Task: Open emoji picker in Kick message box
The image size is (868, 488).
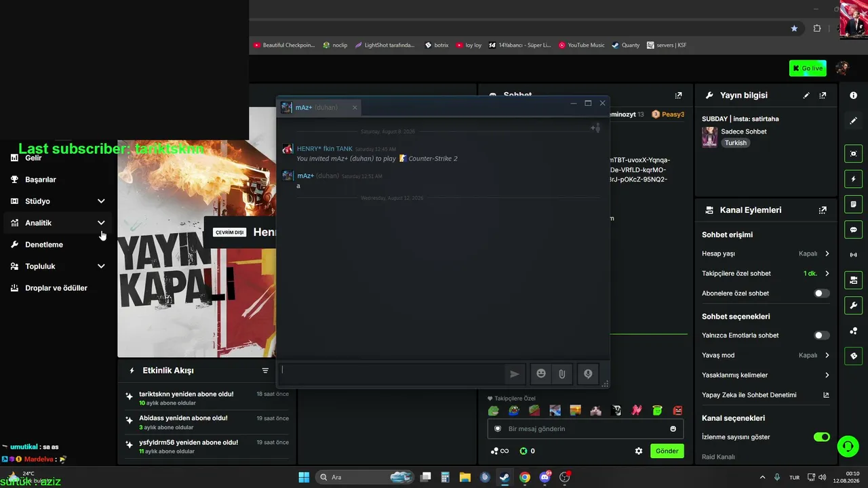Action: pos(673,429)
